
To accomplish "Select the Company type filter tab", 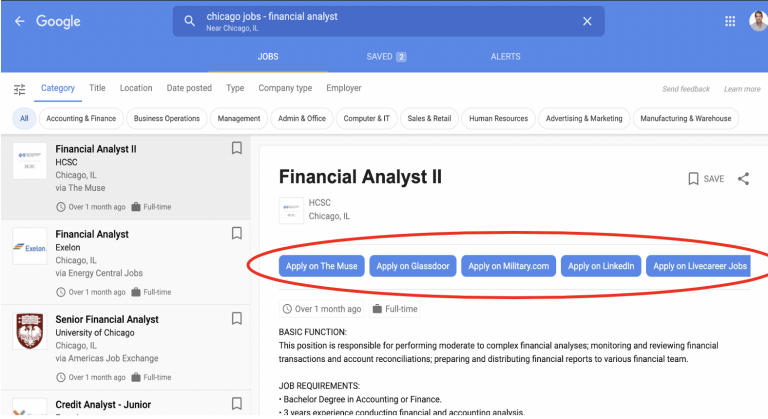I will pyautogui.click(x=285, y=88).
